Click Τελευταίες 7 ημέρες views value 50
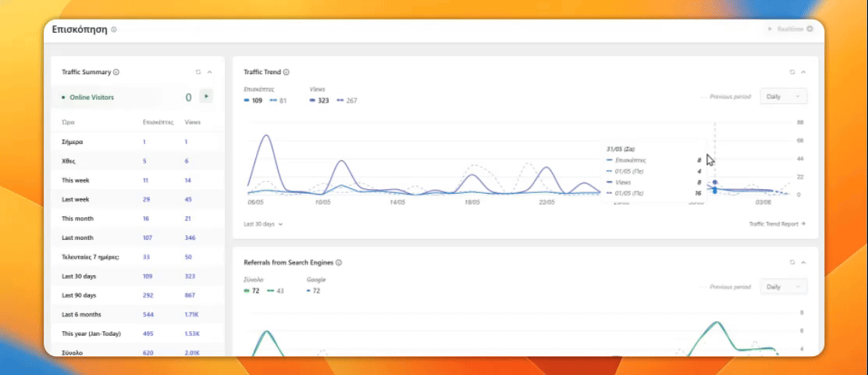Image resolution: width=868 pixels, height=375 pixels. pos(188,257)
